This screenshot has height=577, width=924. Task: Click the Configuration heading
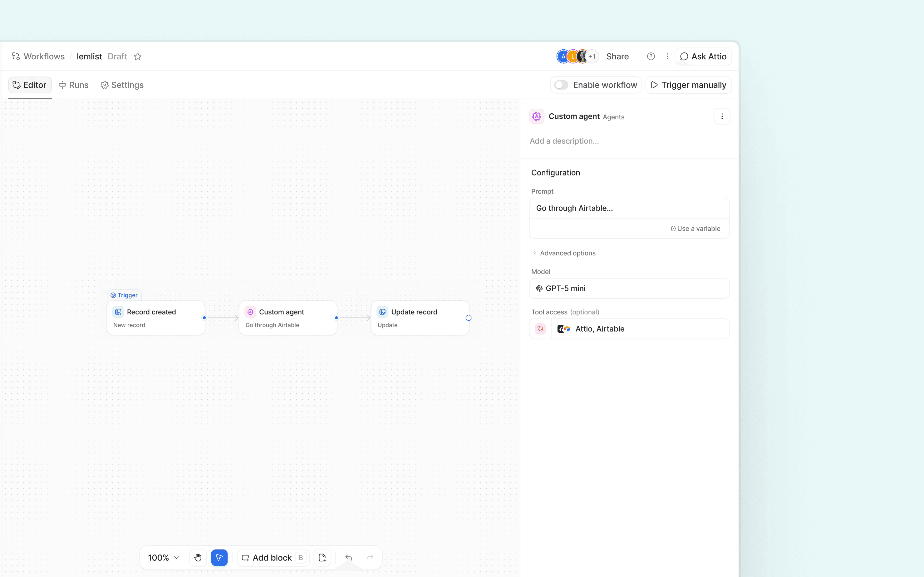click(x=555, y=172)
